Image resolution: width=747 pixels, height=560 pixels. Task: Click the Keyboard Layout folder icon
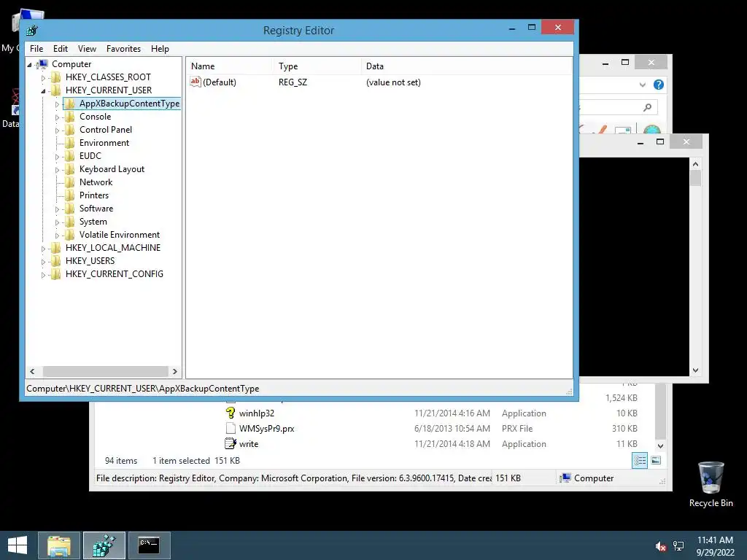[x=69, y=169]
